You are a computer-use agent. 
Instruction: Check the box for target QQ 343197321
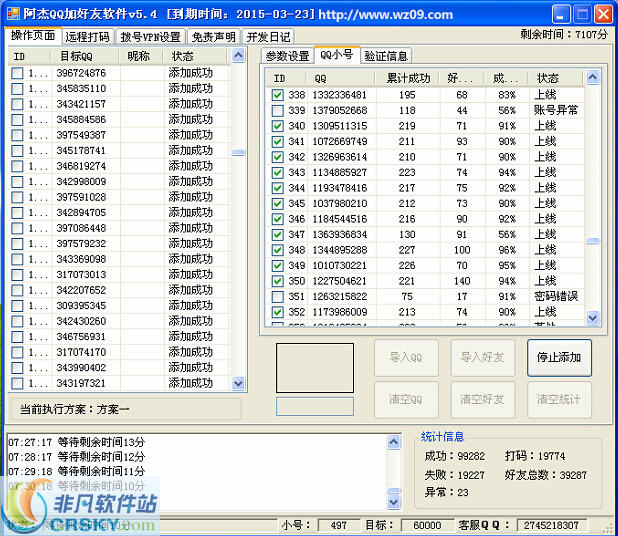(17, 383)
